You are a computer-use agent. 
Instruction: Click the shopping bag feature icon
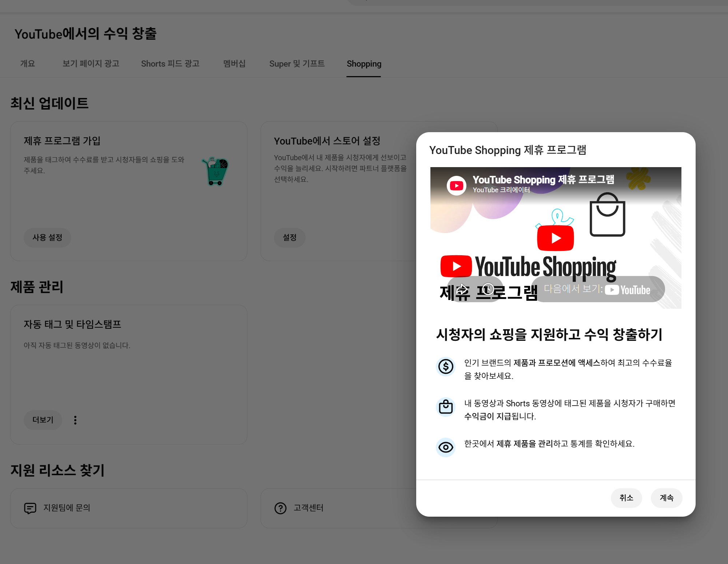[446, 407]
